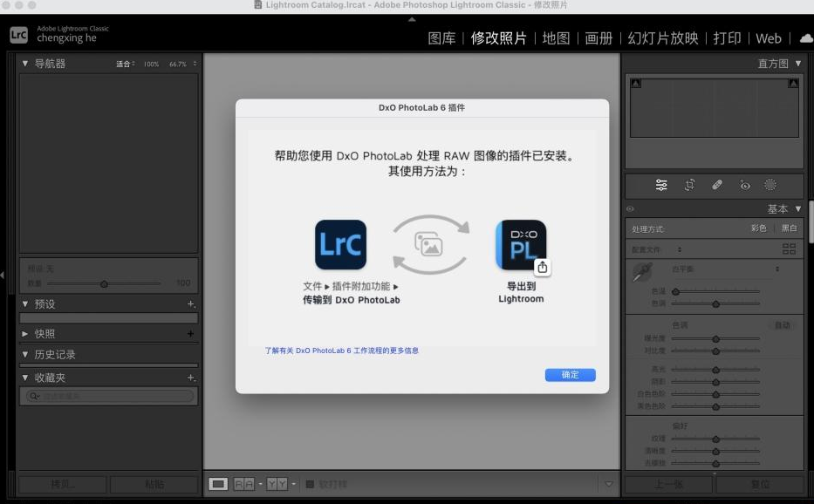This screenshot has height=504, width=814.
Task: Click the Lrc logo at top left
Action: 18,35
